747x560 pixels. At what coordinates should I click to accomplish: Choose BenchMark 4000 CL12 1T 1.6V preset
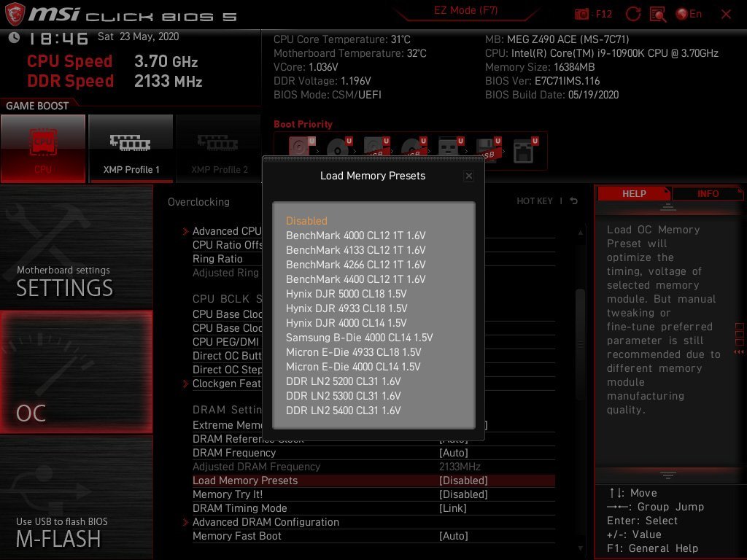click(355, 236)
